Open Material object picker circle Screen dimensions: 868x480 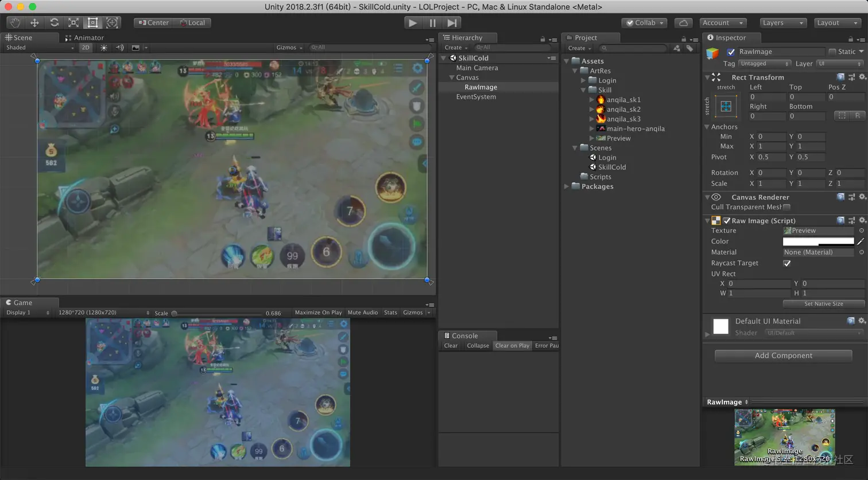861,252
